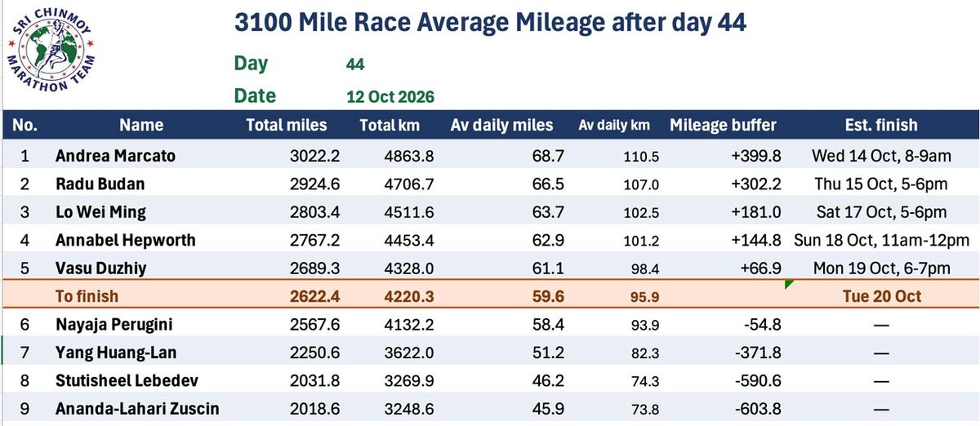
Task: Click the day value 44 cell
Action: click(355, 64)
